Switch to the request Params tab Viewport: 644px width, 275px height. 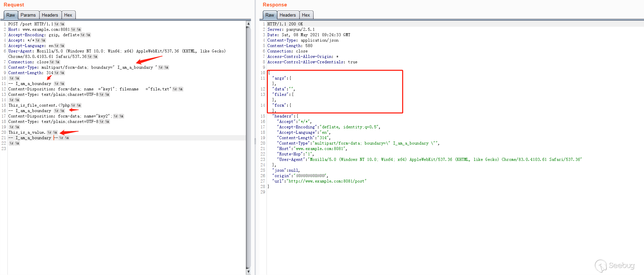[28, 15]
